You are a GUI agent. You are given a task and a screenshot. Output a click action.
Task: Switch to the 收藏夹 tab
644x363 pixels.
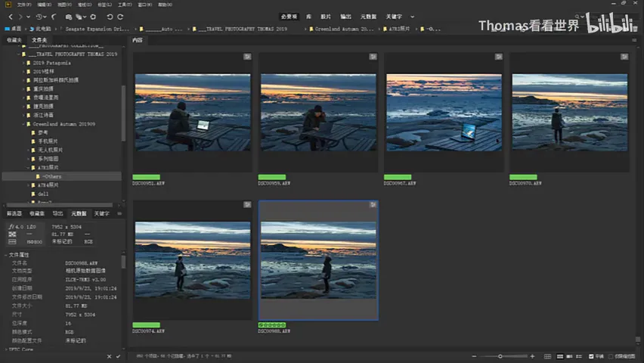tap(14, 40)
